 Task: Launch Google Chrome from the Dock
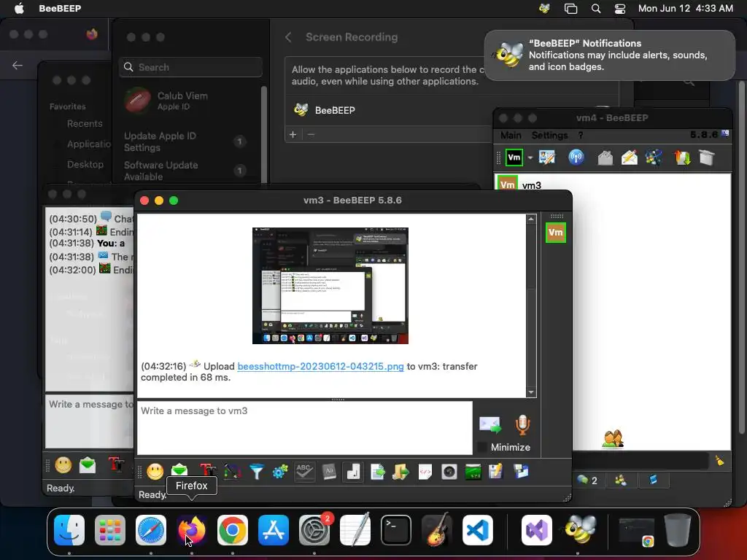pos(233,530)
